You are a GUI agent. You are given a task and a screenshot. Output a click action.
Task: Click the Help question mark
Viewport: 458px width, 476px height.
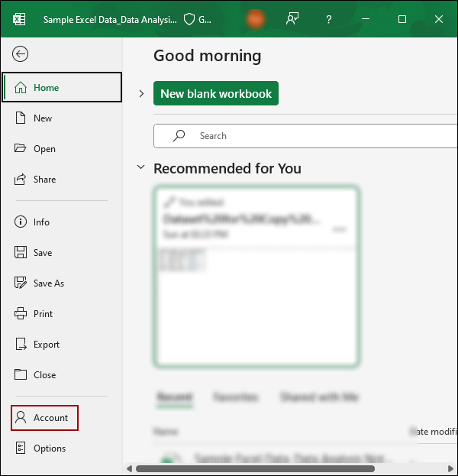[x=329, y=19]
